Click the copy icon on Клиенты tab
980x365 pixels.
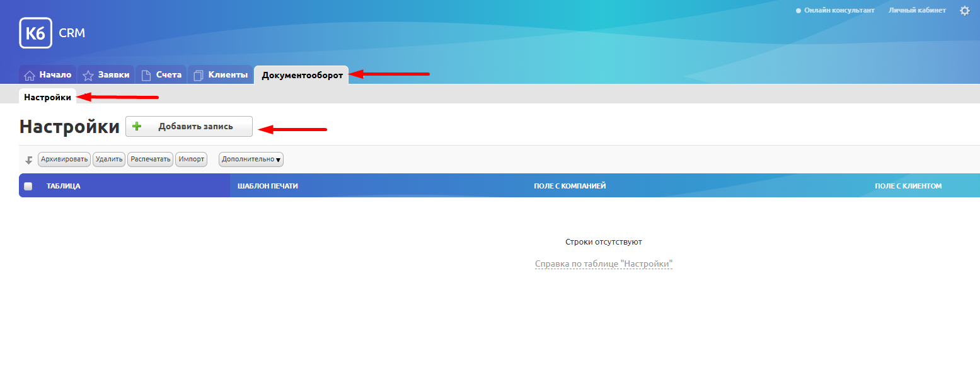(199, 76)
